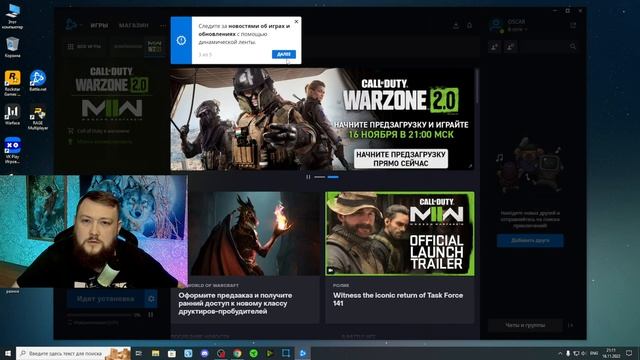Image resolution: width=640 pixels, height=360 pixels.
Task: Open the МАГАЗИН tab
Action: (134, 25)
